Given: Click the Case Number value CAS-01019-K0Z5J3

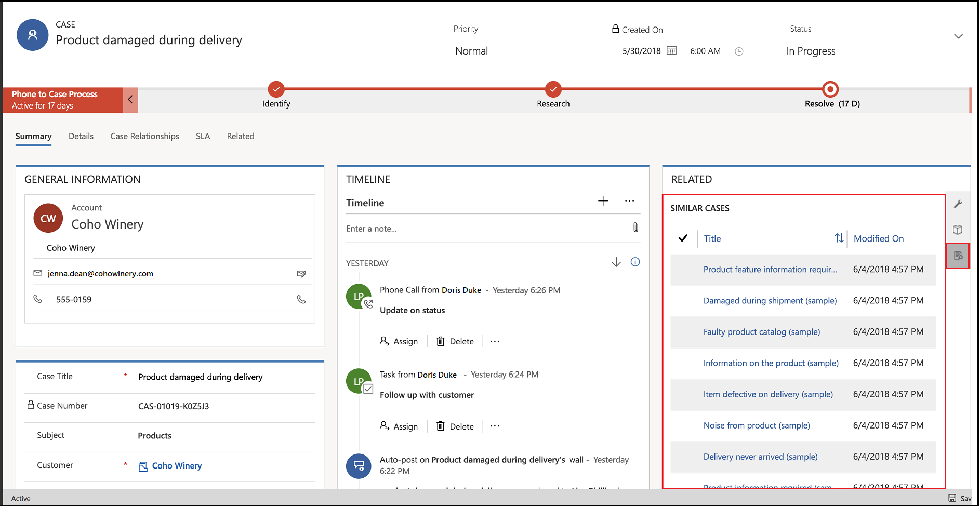Looking at the screenshot, I should coord(174,407).
